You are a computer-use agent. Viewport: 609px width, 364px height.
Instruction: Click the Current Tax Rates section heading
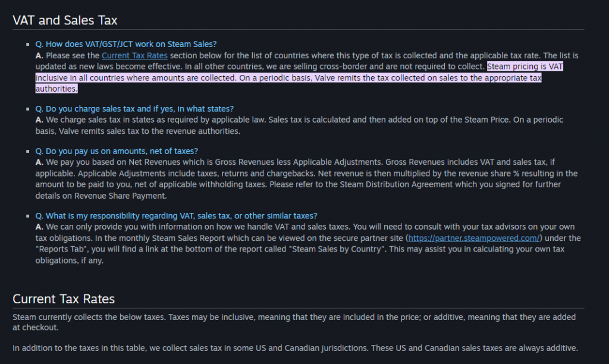64,299
